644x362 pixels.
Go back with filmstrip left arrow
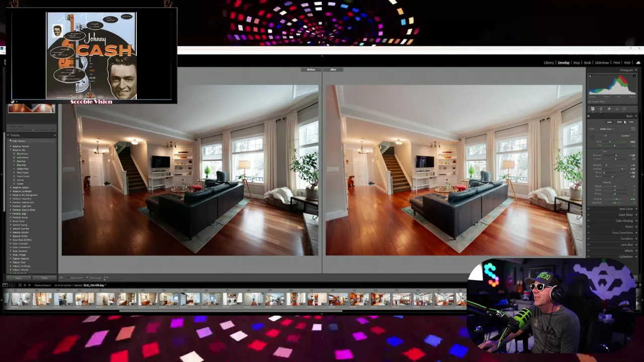[x=25, y=285]
